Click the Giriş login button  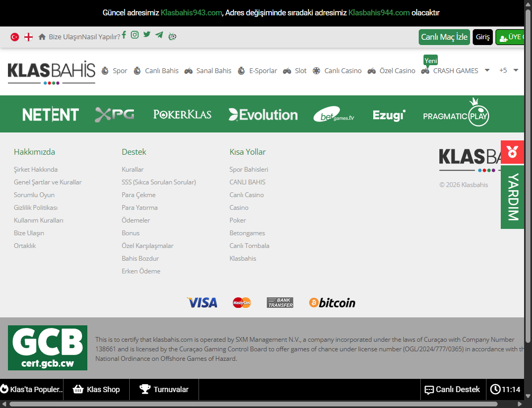482,37
